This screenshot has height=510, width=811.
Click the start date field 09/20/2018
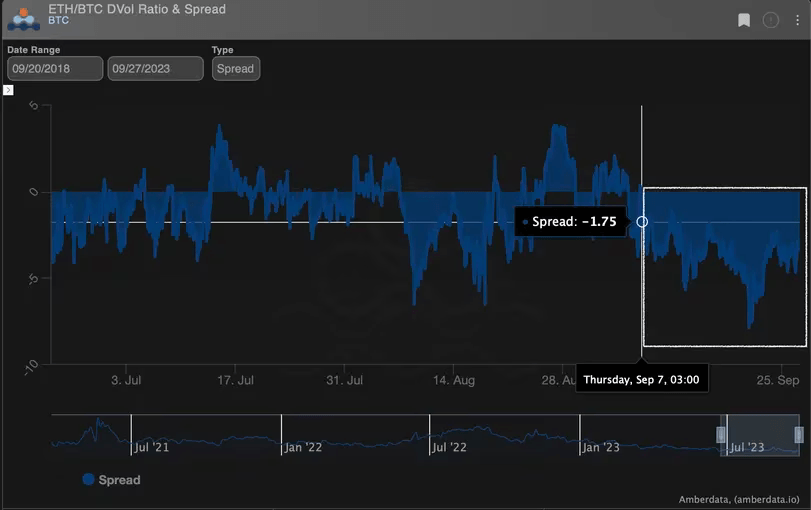pyautogui.click(x=55, y=68)
